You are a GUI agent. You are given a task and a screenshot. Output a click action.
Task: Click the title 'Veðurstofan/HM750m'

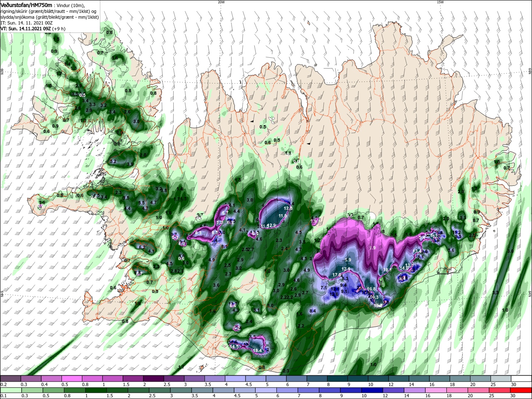pos(26,5)
